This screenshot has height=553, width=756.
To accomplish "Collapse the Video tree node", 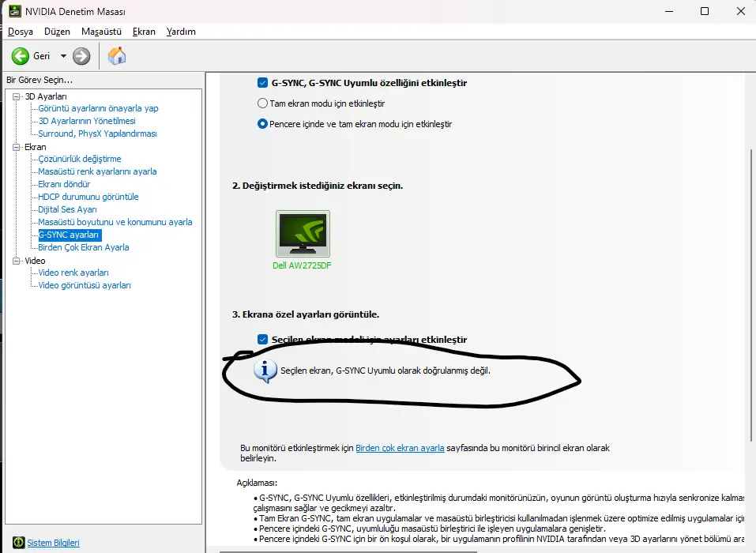I will click(17, 261).
